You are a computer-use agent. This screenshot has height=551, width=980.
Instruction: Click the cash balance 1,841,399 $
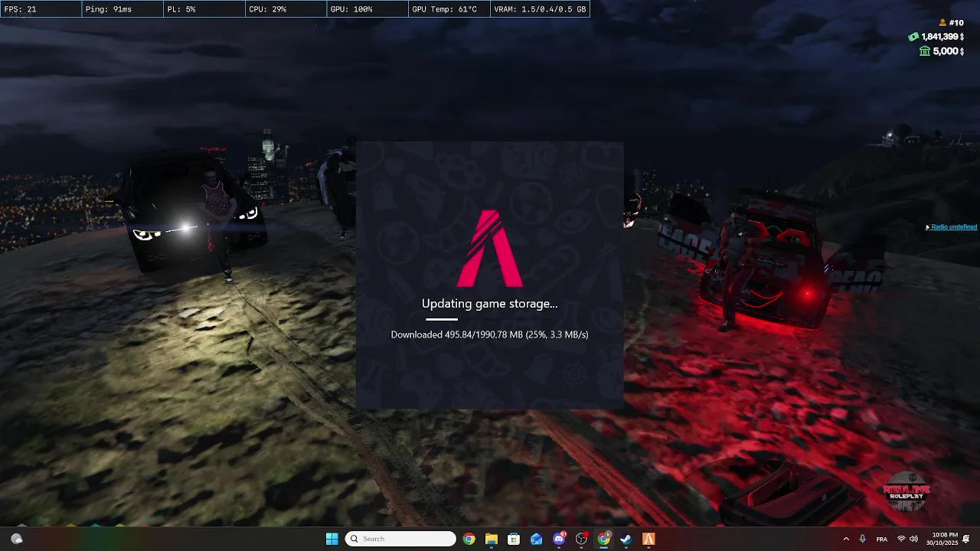tap(942, 37)
